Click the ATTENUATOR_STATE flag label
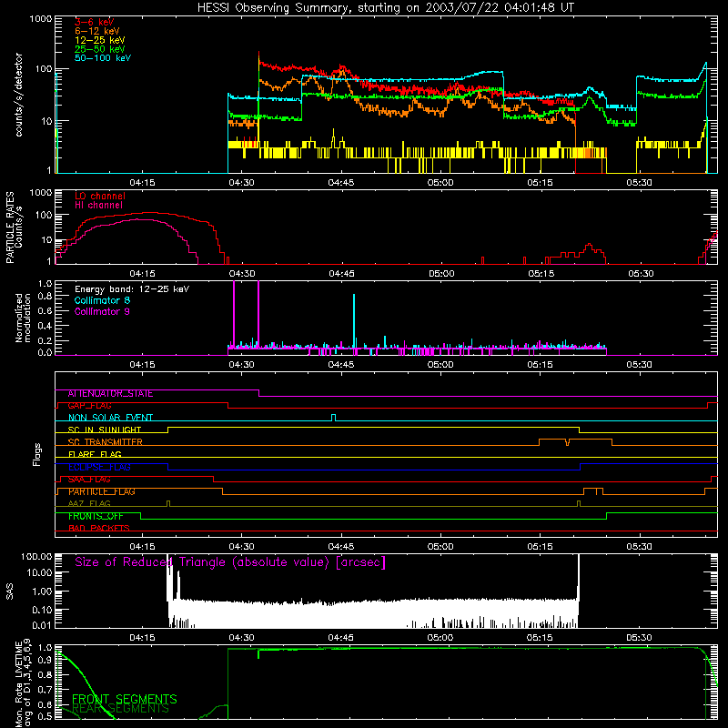Viewport: 728px width, 728px height. tap(110, 394)
